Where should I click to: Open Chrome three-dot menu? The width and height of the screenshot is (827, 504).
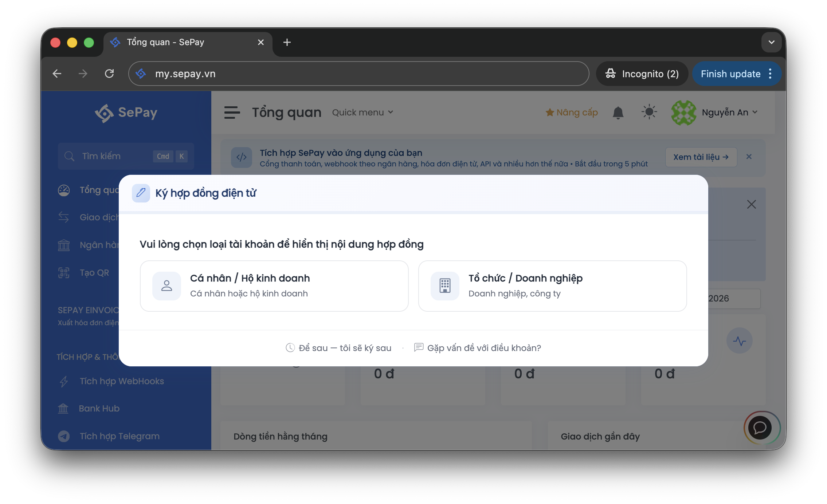click(x=770, y=74)
